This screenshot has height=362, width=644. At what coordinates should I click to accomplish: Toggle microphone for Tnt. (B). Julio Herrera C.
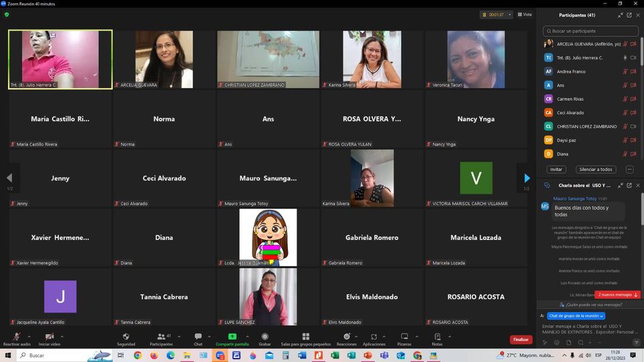(x=625, y=58)
